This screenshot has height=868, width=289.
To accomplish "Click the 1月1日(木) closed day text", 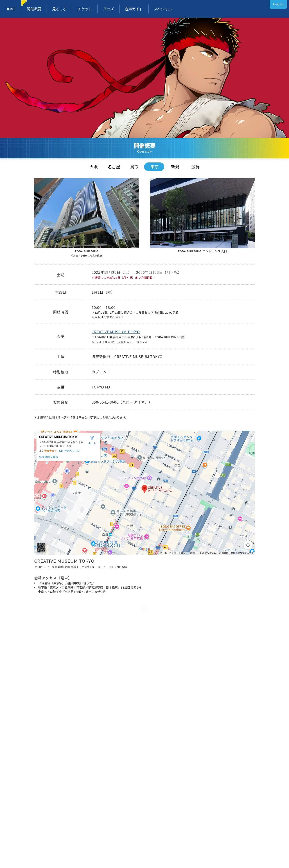I will [x=103, y=292].
